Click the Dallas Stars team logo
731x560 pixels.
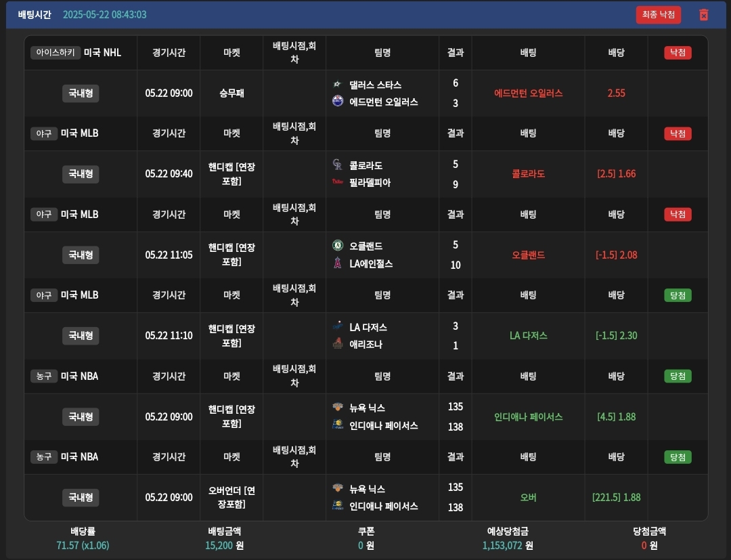(338, 85)
